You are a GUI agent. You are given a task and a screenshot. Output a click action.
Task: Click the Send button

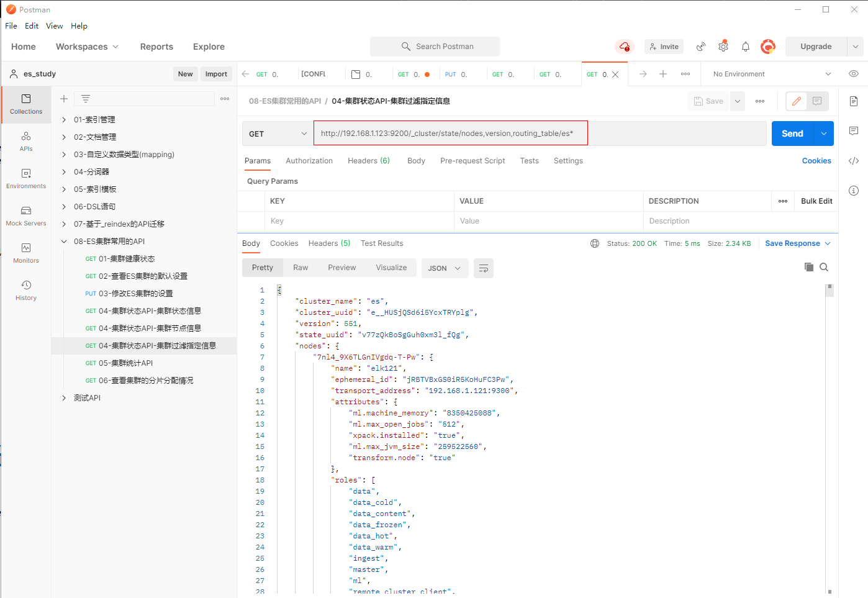[792, 134]
